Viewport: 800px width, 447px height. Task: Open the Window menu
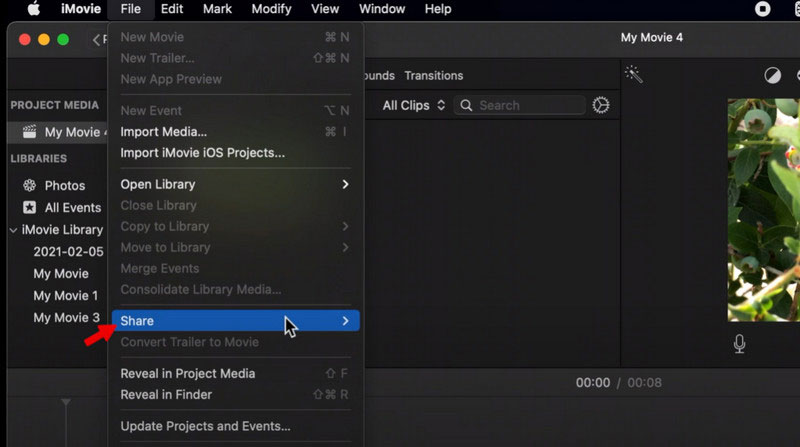click(x=382, y=9)
